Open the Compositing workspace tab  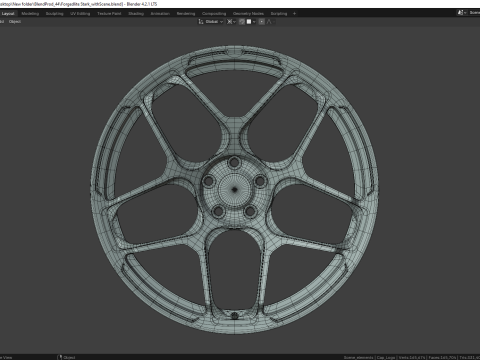pyautogui.click(x=214, y=14)
